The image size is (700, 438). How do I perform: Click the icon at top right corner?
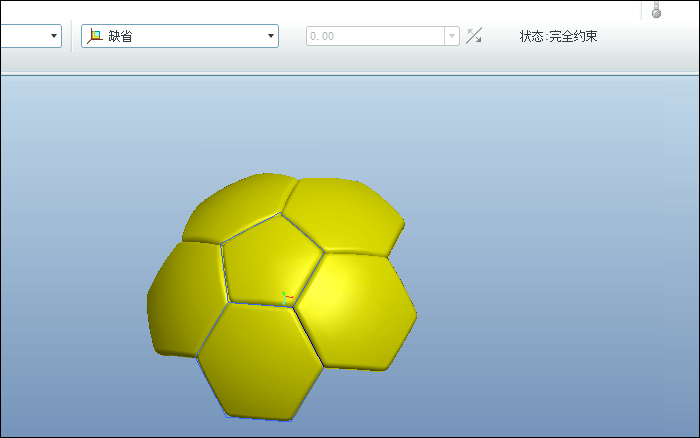pyautogui.click(x=656, y=10)
